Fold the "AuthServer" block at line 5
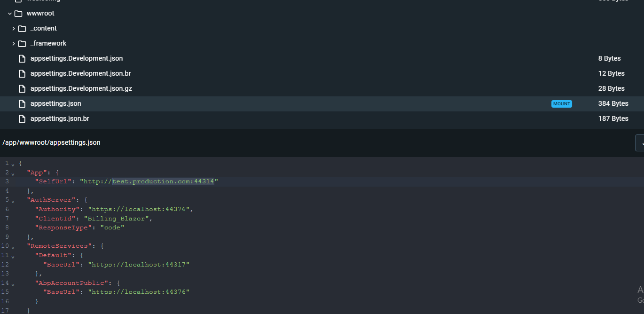 click(13, 201)
